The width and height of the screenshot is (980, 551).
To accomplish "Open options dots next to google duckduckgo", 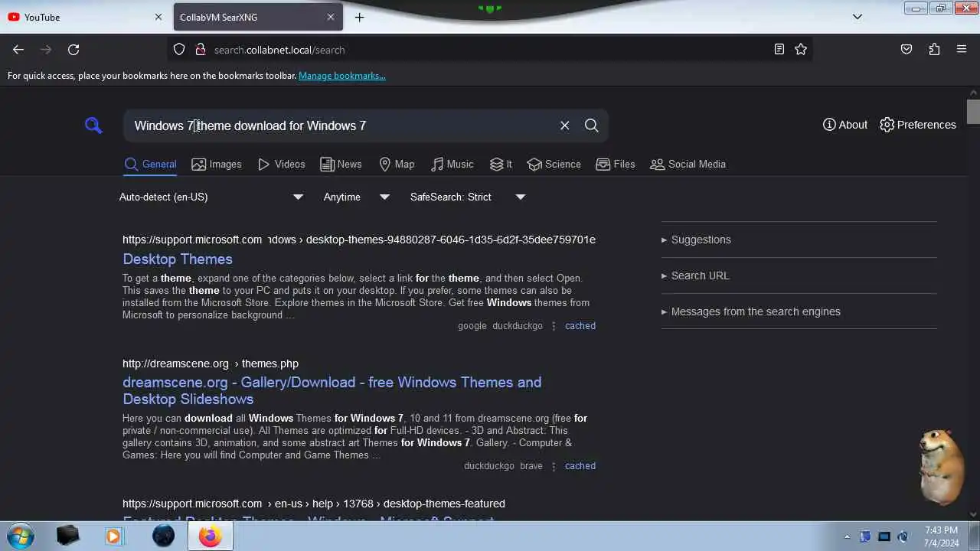I will click(x=554, y=326).
